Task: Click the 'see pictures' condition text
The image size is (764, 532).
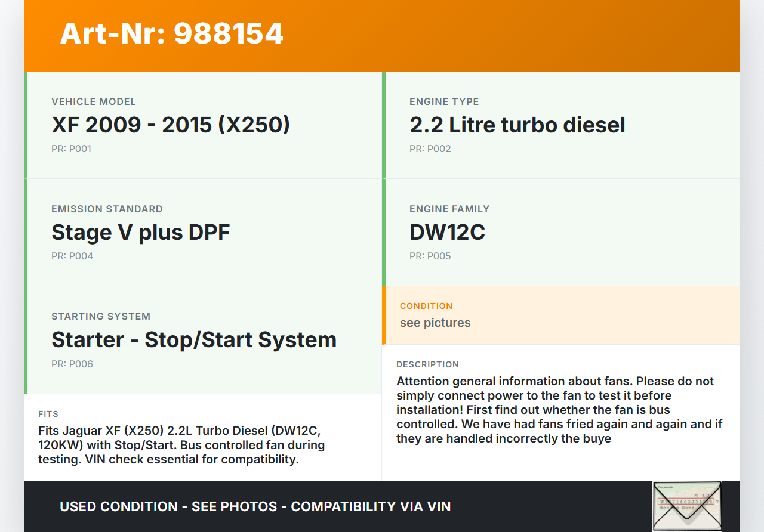Action: 435,323
